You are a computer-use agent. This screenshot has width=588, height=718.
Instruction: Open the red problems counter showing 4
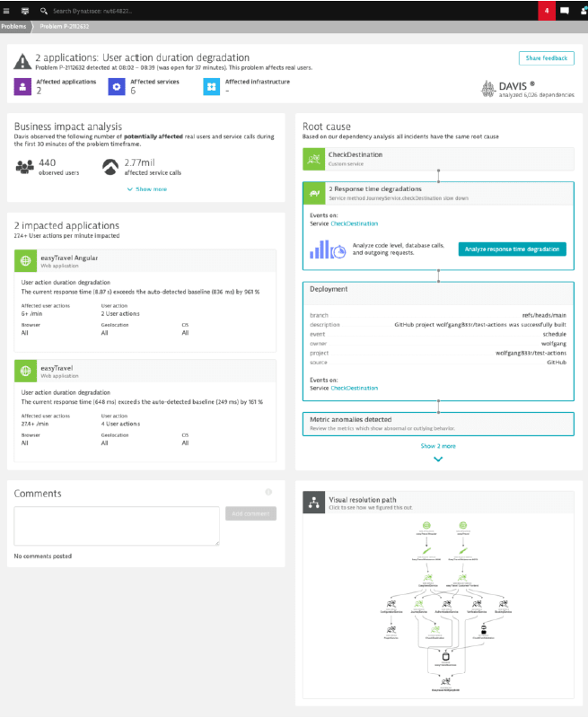pos(547,11)
